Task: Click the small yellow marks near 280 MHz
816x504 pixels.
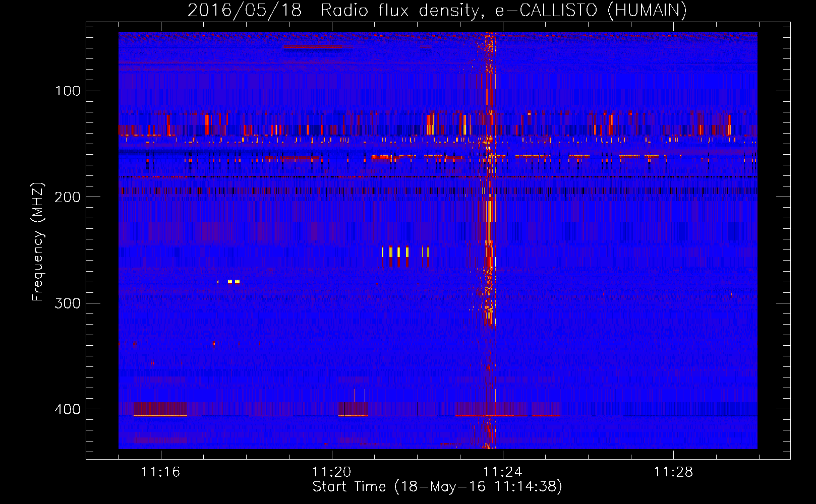Action: (x=229, y=282)
